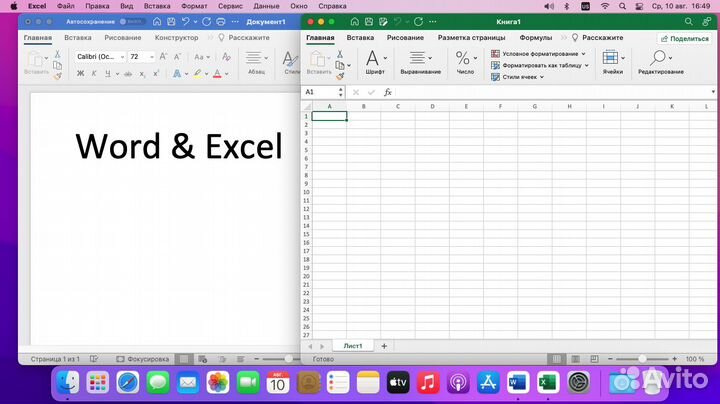
Task: Strikethrough button in Word ribbon
Action: coord(128,73)
